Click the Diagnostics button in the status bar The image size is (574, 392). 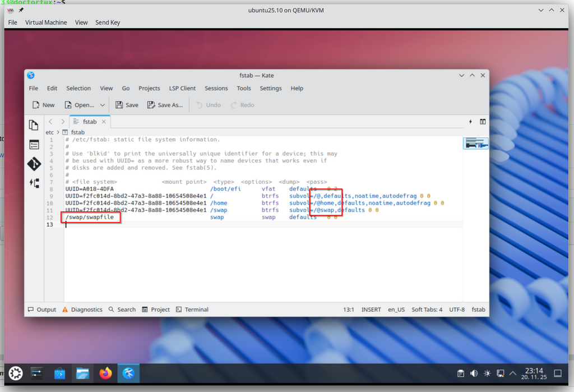click(82, 310)
